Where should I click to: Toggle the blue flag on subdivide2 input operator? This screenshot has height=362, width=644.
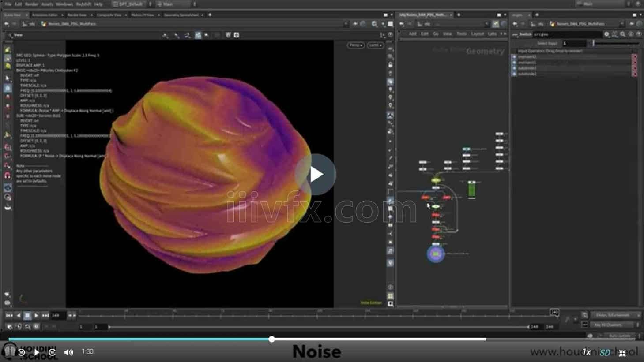pyautogui.click(x=514, y=74)
